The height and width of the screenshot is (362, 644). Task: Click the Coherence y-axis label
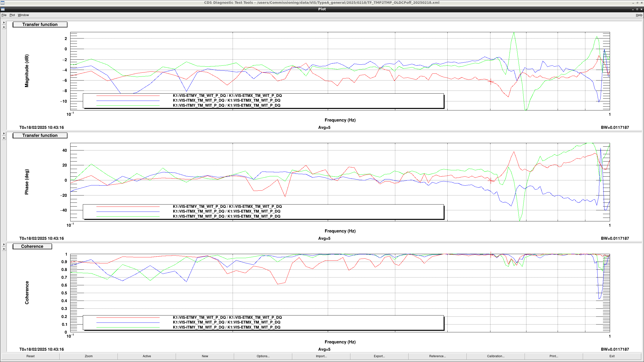click(27, 293)
